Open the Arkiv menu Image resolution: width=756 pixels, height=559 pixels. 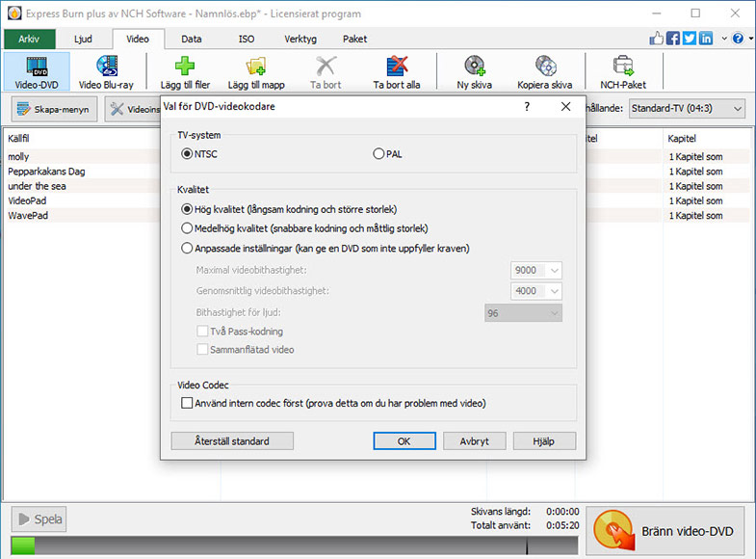(29, 40)
